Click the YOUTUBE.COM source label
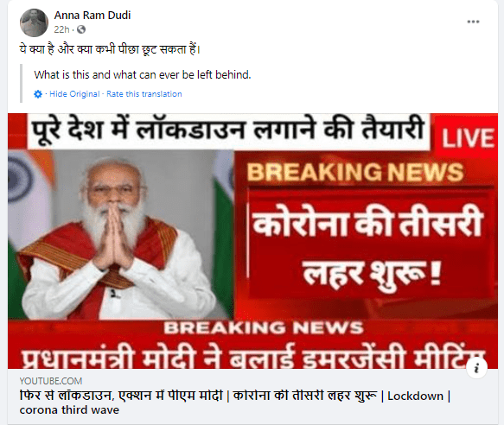This screenshot has width=504, height=425. click(x=51, y=381)
